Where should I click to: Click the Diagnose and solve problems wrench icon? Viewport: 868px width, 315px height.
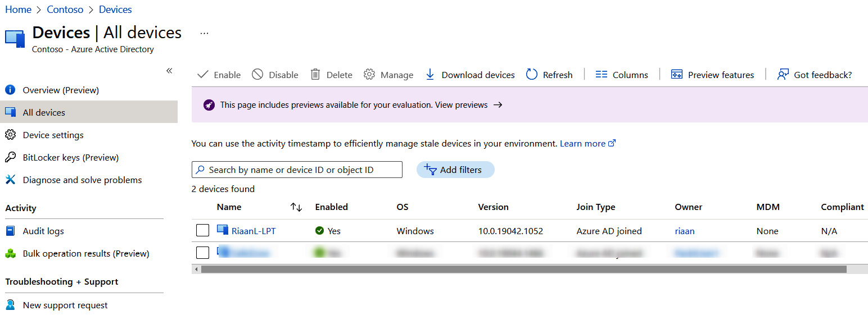(x=10, y=180)
